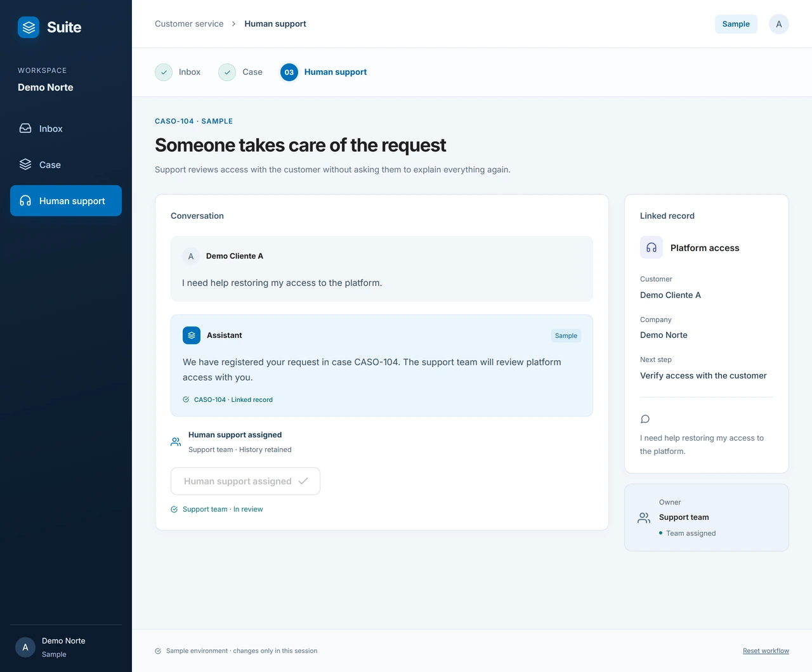This screenshot has height=672, width=812.
Task: Click the Sample tag in Assistant message
Action: tap(566, 336)
